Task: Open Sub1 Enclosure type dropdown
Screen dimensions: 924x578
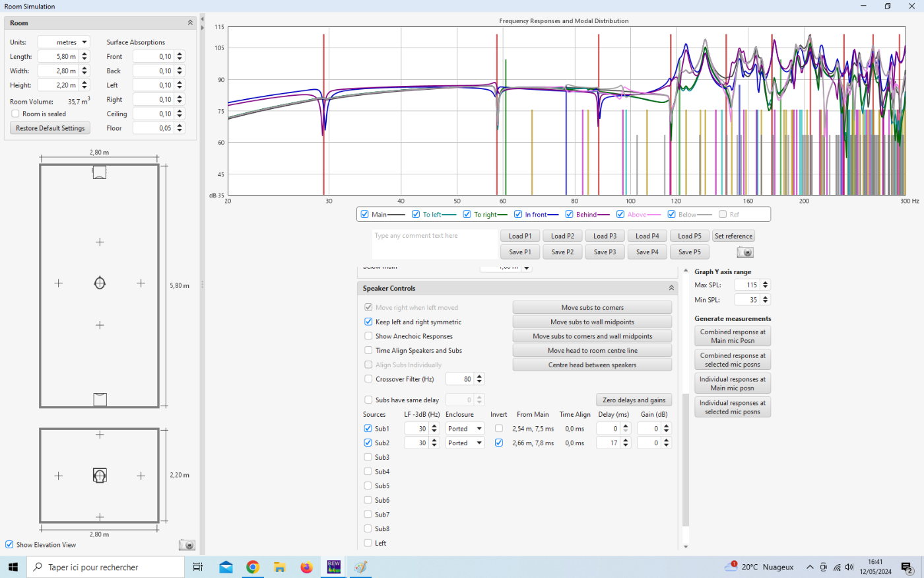Action: point(465,429)
